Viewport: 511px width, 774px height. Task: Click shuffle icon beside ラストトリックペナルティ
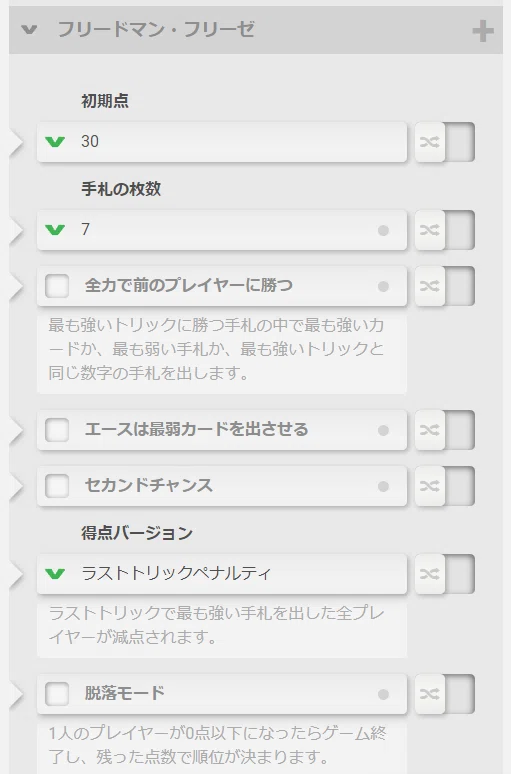tap(430, 574)
